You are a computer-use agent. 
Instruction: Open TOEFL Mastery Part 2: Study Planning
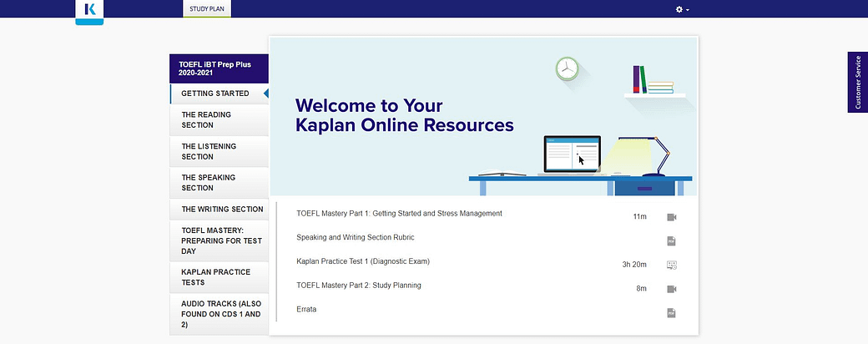(359, 286)
